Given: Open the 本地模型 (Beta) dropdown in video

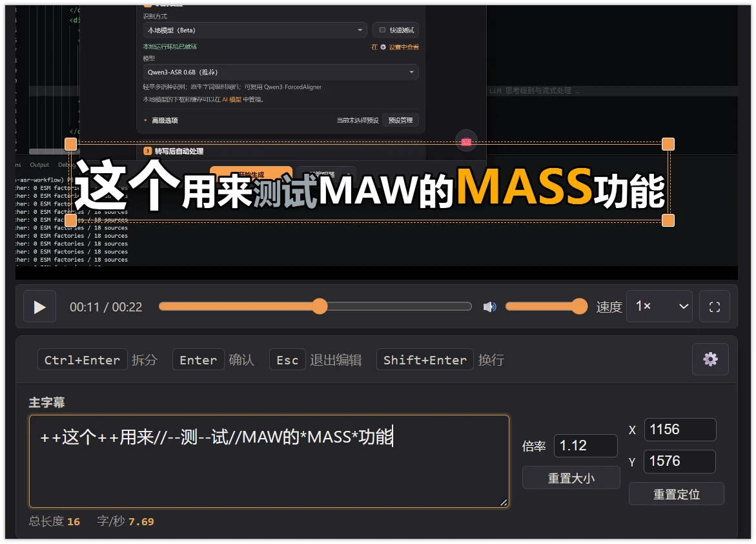Looking at the screenshot, I should pos(254,30).
